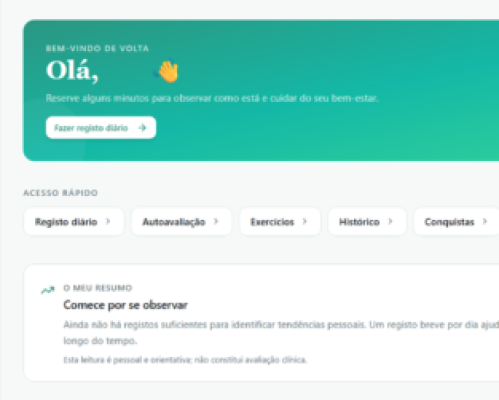This screenshot has height=400, width=499.
Task: Click the chevron on the Exercícios card
Action: click(304, 221)
